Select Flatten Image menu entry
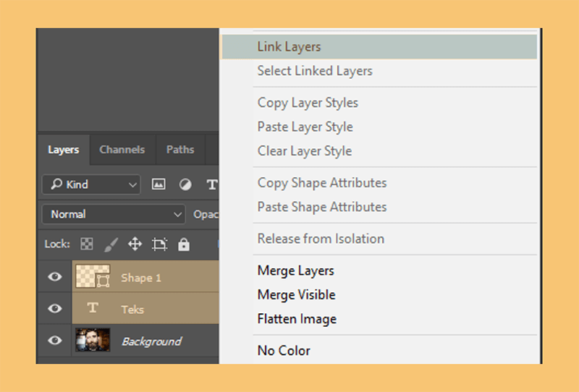 297,319
